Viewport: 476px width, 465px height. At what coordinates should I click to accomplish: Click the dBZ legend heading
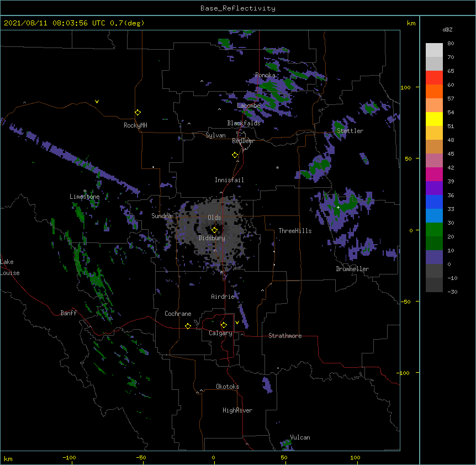click(x=447, y=30)
